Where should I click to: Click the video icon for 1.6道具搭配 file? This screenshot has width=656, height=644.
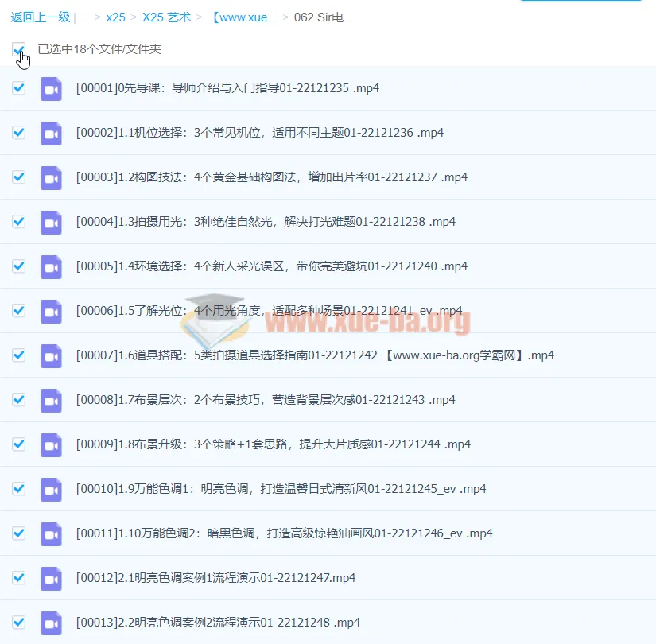(x=51, y=355)
